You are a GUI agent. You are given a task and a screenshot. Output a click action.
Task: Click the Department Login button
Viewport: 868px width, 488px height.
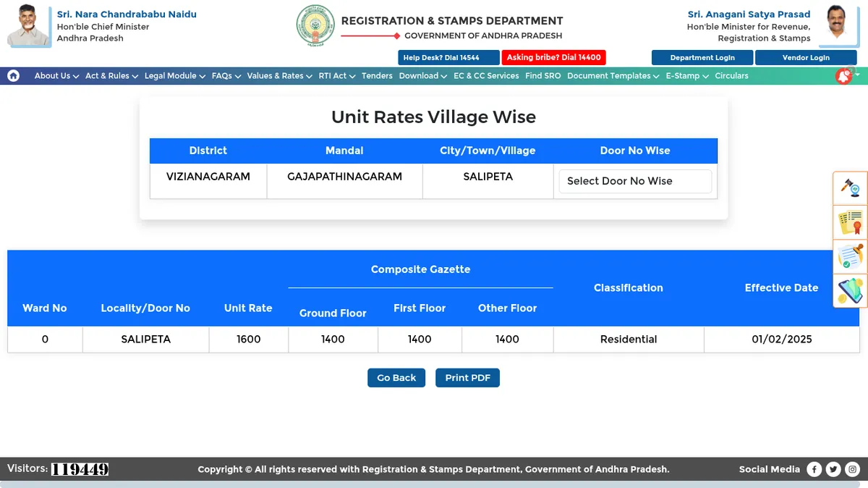[x=702, y=57]
